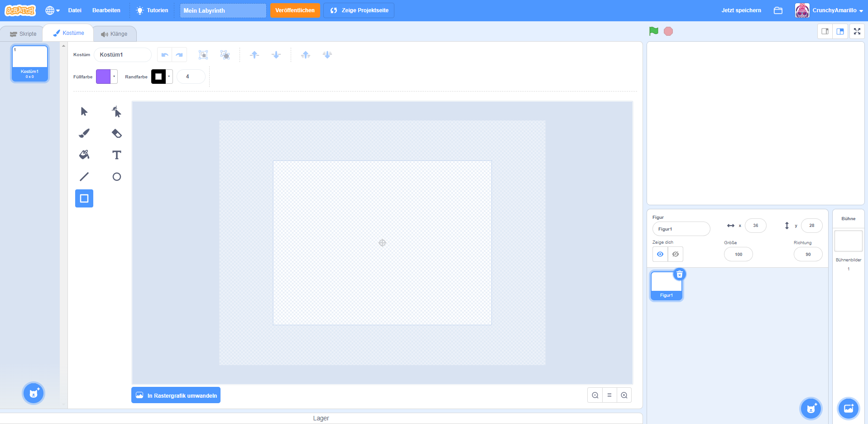Click Zeige Projektseite button
The width and height of the screenshot is (868, 424).
pyautogui.click(x=359, y=10)
